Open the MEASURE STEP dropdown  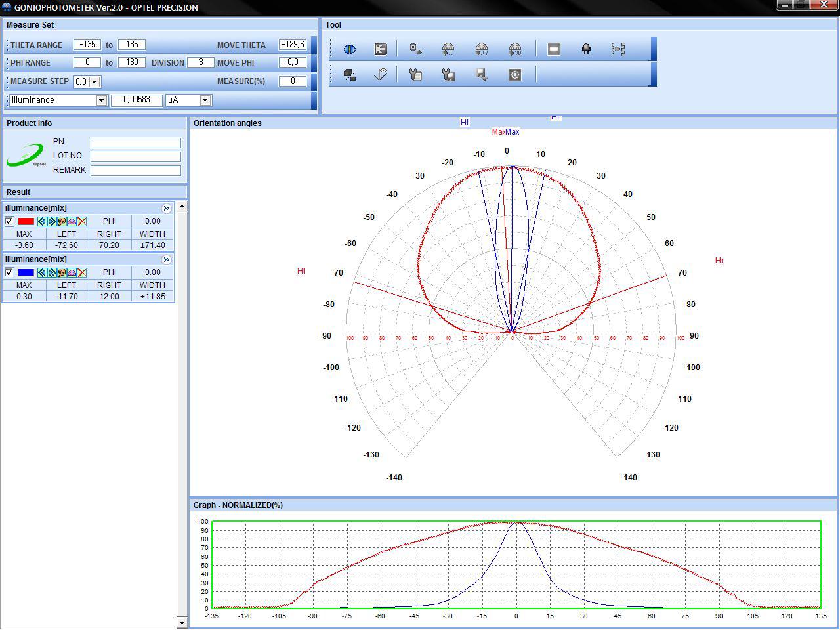tap(94, 82)
